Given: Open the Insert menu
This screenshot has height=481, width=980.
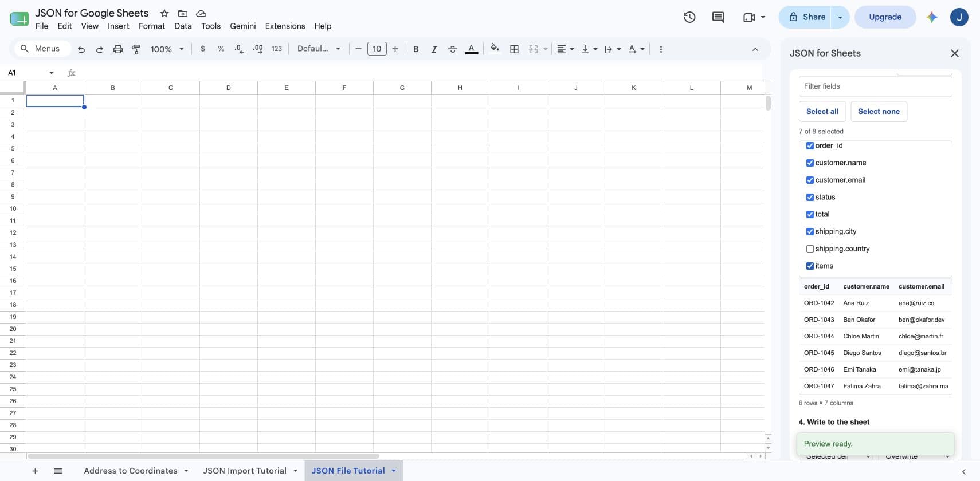Looking at the screenshot, I should point(119,26).
